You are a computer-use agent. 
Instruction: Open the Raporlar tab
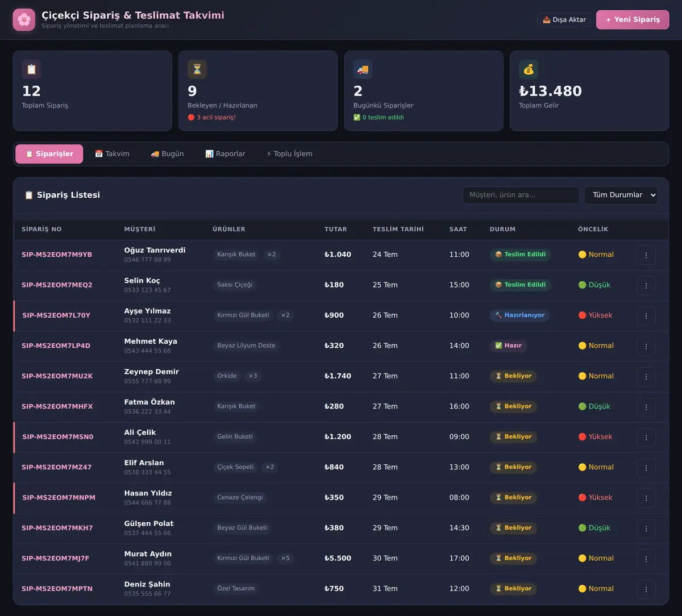coord(225,154)
